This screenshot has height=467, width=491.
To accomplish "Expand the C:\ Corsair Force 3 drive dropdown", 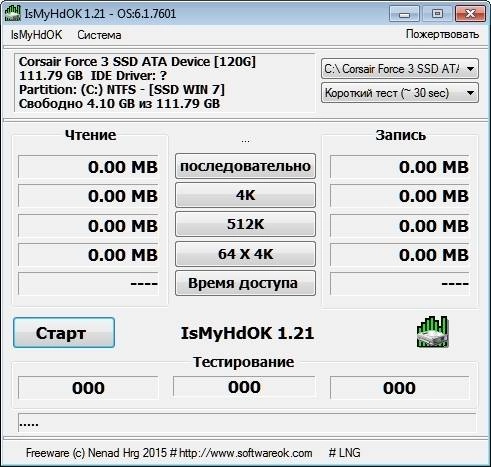I will tap(400, 69).
